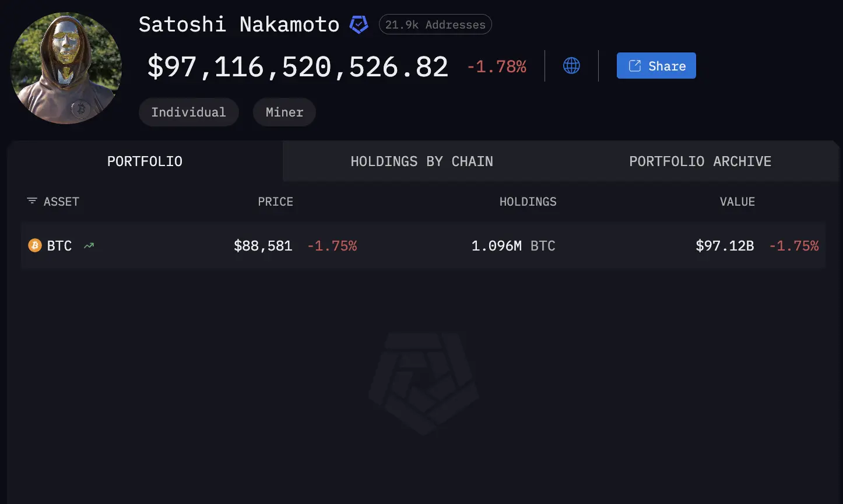Click the BTC coin icon in the asset row

[x=35, y=245]
